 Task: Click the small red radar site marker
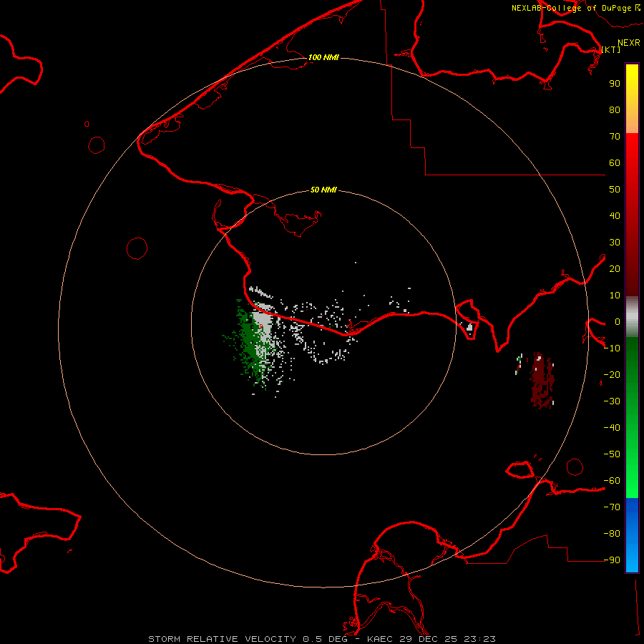pyautogui.click(x=260, y=326)
